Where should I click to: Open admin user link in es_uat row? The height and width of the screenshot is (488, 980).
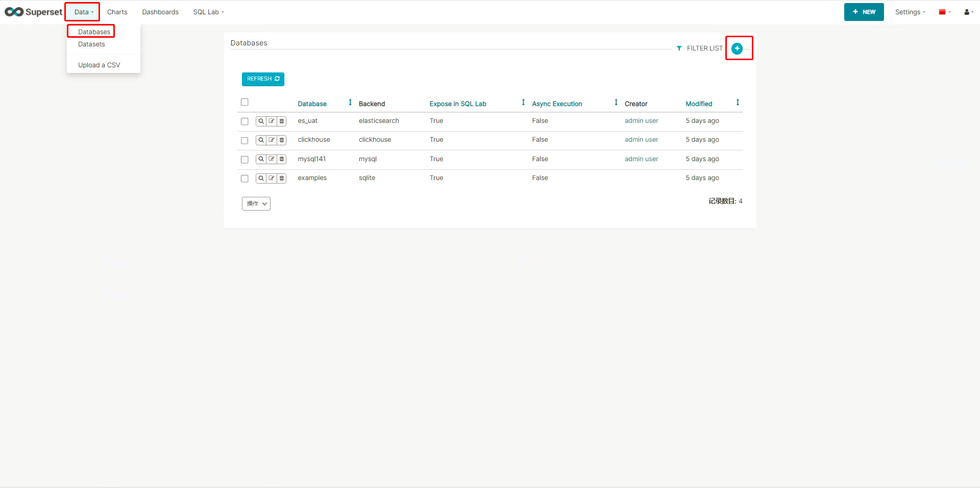click(x=641, y=121)
